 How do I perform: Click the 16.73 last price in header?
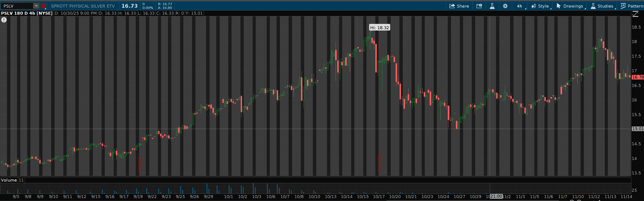tap(130, 6)
